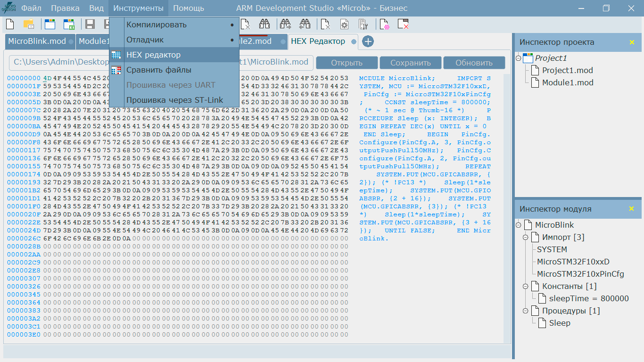Screen dimensions: 644x362
Task: Click the window with red X toolbar icon
Action: pos(403,25)
